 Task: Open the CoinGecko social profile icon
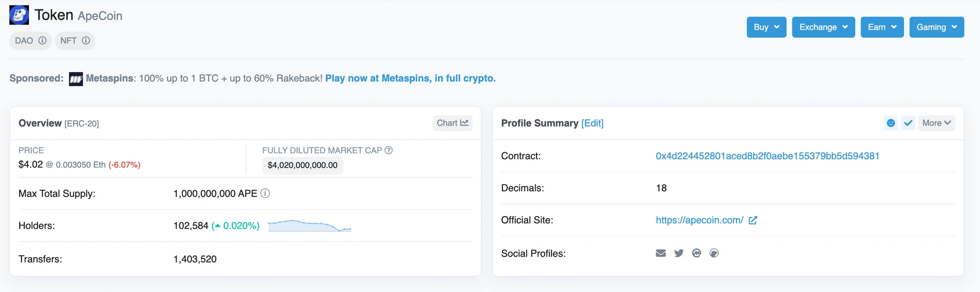714,253
